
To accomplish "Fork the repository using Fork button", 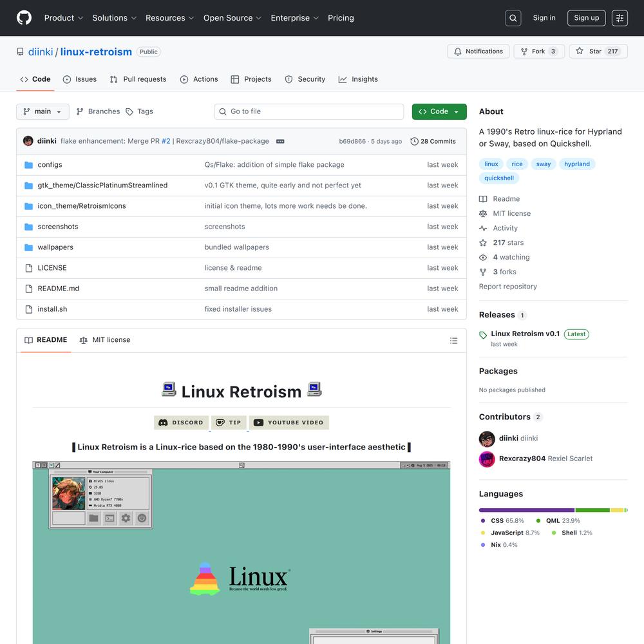I will click(539, 52).
